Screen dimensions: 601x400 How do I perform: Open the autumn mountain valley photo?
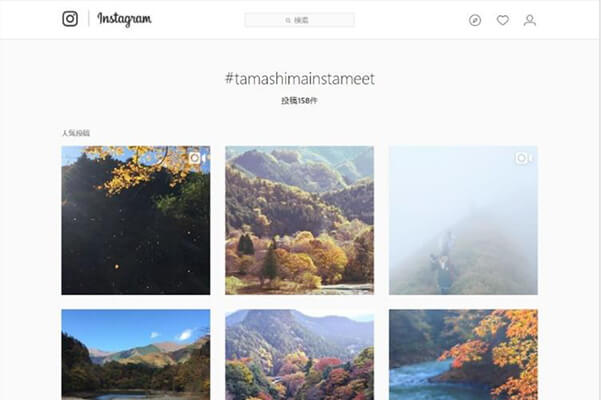click(x=299, y=220)
